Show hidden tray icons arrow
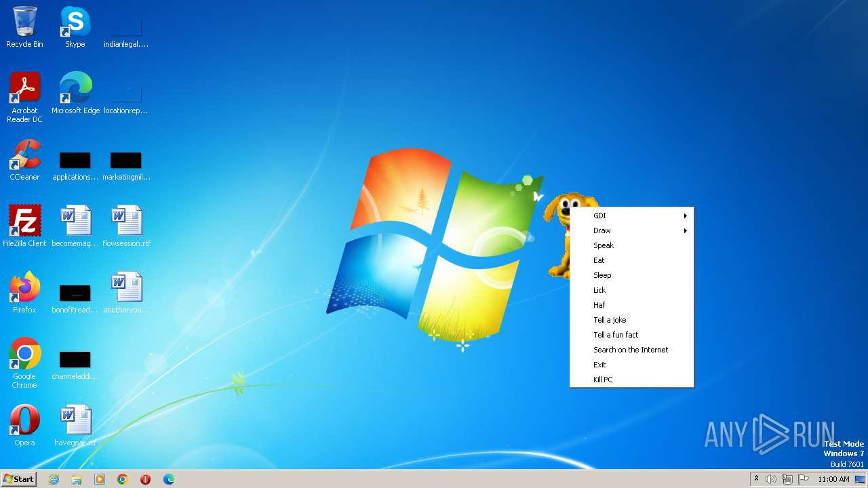This screenshot has height=488, width=868. [756, 479]
